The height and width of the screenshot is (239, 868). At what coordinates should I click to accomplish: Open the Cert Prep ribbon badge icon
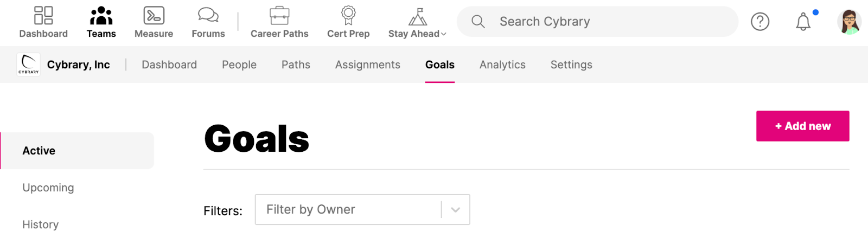coord(348,15)
